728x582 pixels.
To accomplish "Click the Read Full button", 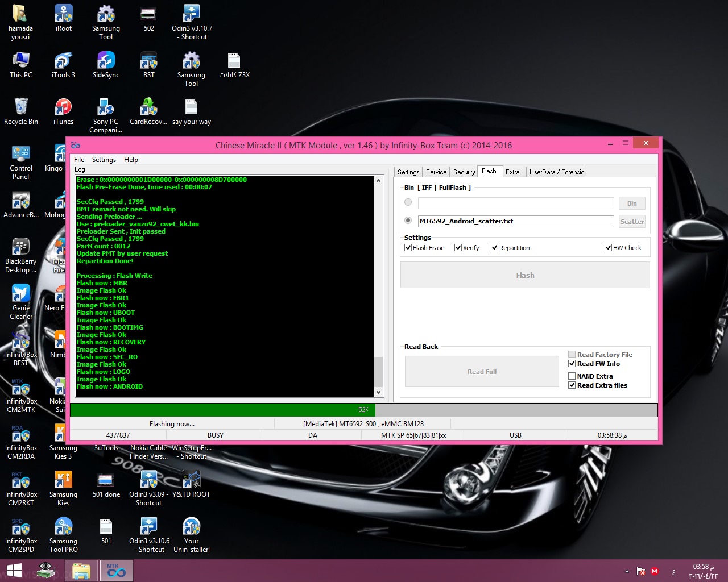I will [482, 372].
